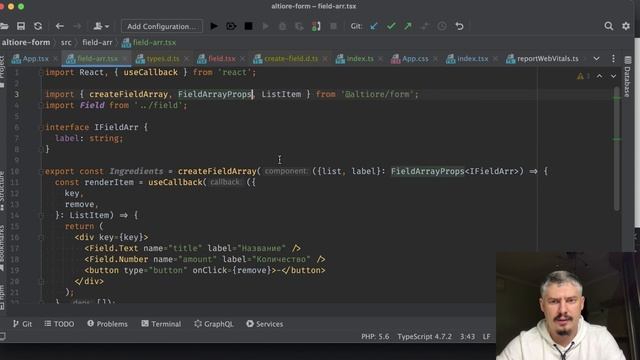Viewport: 640px width, 360px height.
Task: Close the App.tsx tab
Action: [56, 59]
